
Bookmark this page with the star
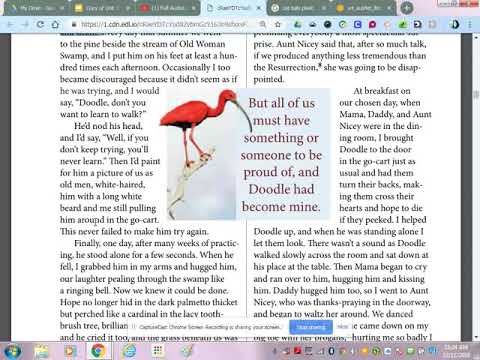(x=278, y=24)
